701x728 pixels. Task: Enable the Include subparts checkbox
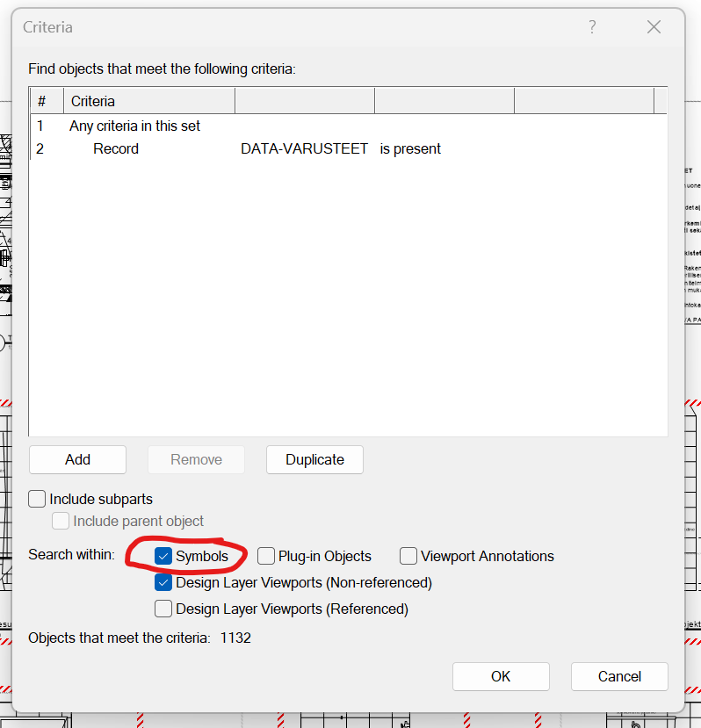tap(37, 499)
